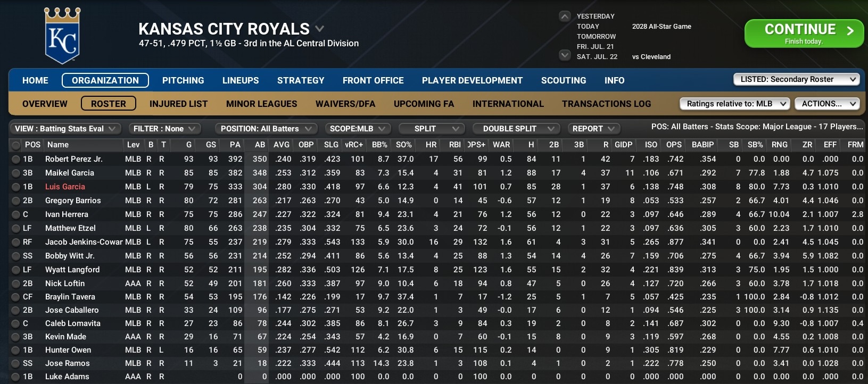Viewport: 868px width, 384px height.
Task: Sort the table by the HR column
Action: click(431, 145)
